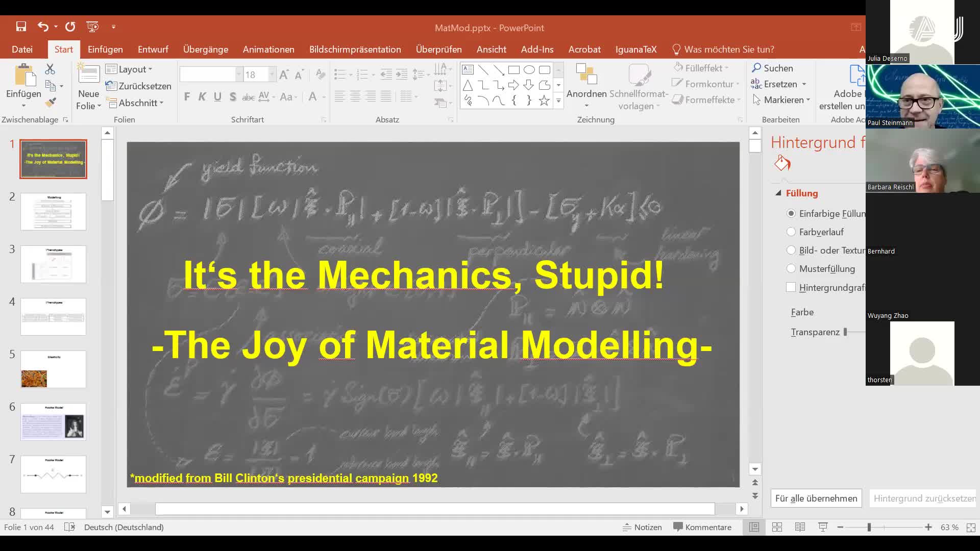Click the Save icon in title bar
The image size is (980, 551).
(21, 27)
